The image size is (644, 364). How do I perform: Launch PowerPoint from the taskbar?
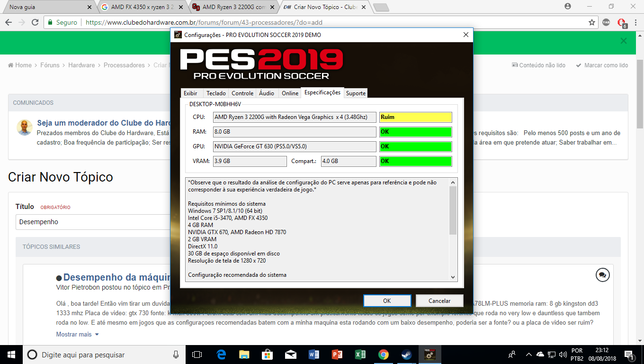[x=337, y=355]
